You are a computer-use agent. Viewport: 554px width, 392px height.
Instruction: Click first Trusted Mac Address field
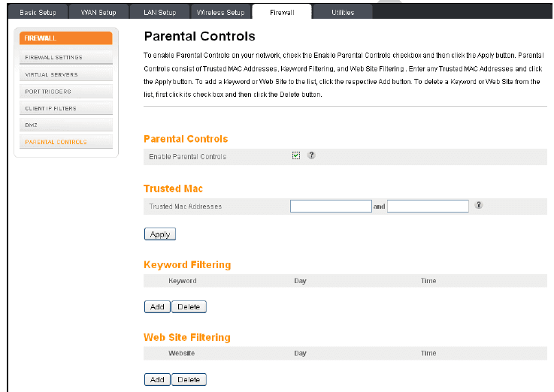point(331,206)
